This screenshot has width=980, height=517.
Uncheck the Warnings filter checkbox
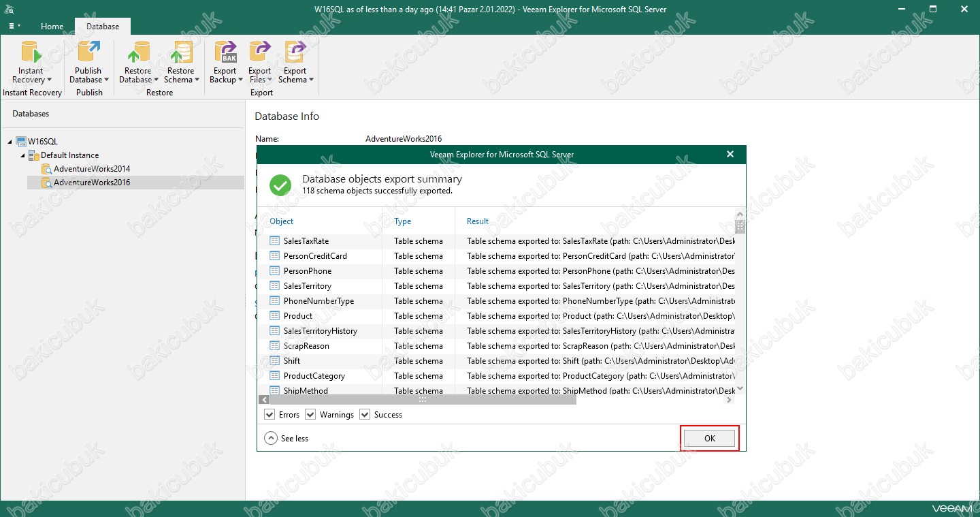[x=310, y=415]
